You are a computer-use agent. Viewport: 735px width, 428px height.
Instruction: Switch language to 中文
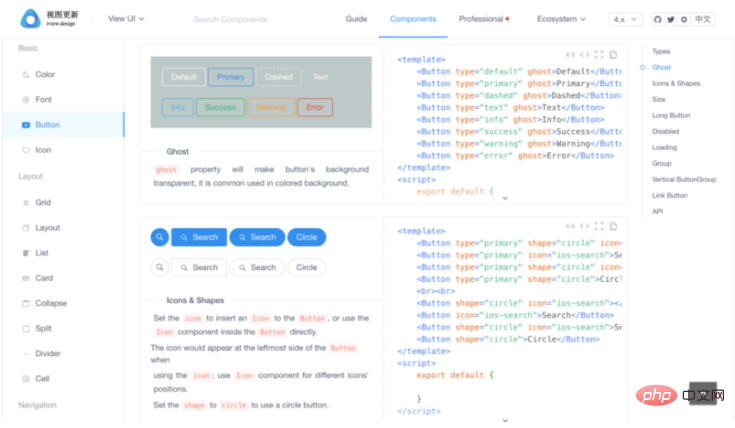[x=703, y=19]
